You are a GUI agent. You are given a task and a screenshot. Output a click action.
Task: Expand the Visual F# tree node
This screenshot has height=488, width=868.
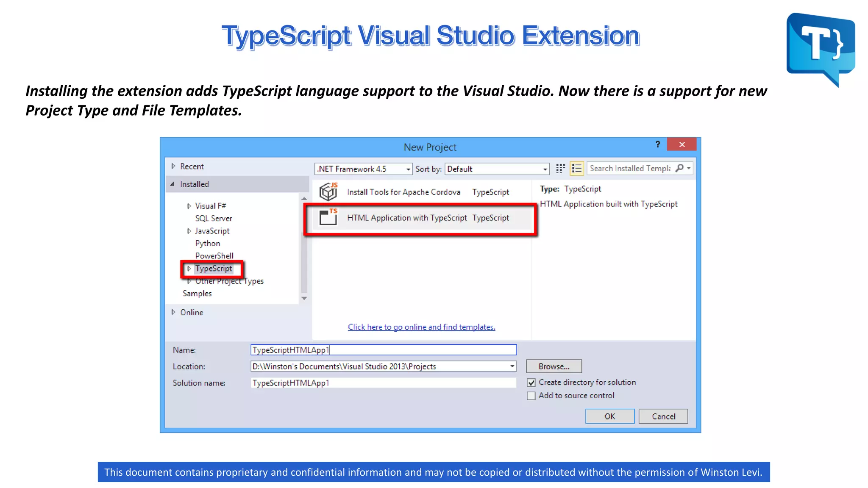189,206
